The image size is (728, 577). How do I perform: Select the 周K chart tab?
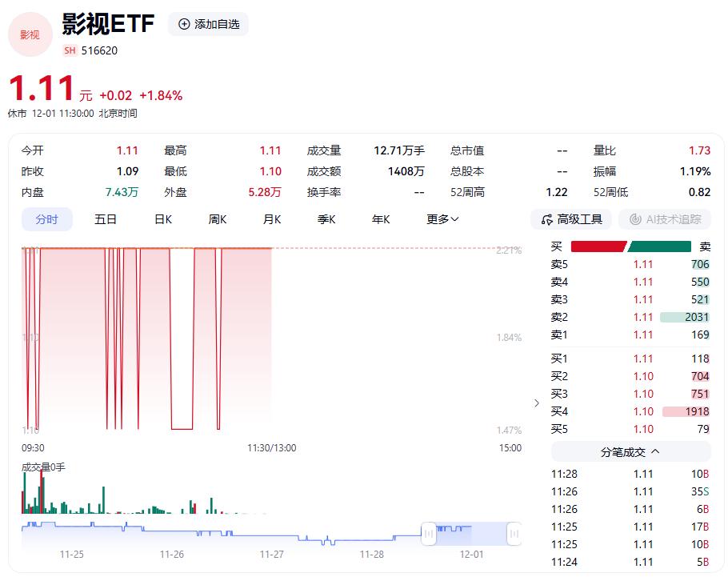point(218,219)
